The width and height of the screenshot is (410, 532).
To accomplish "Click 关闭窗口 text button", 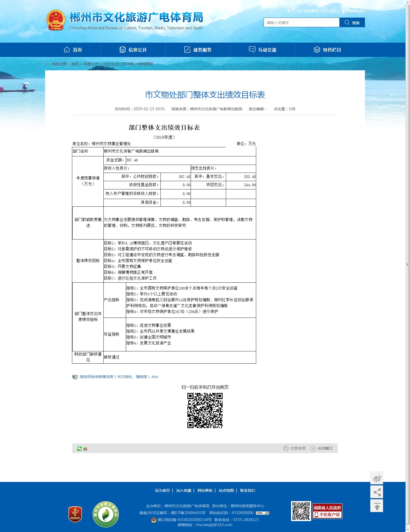I will coord(325,448).
